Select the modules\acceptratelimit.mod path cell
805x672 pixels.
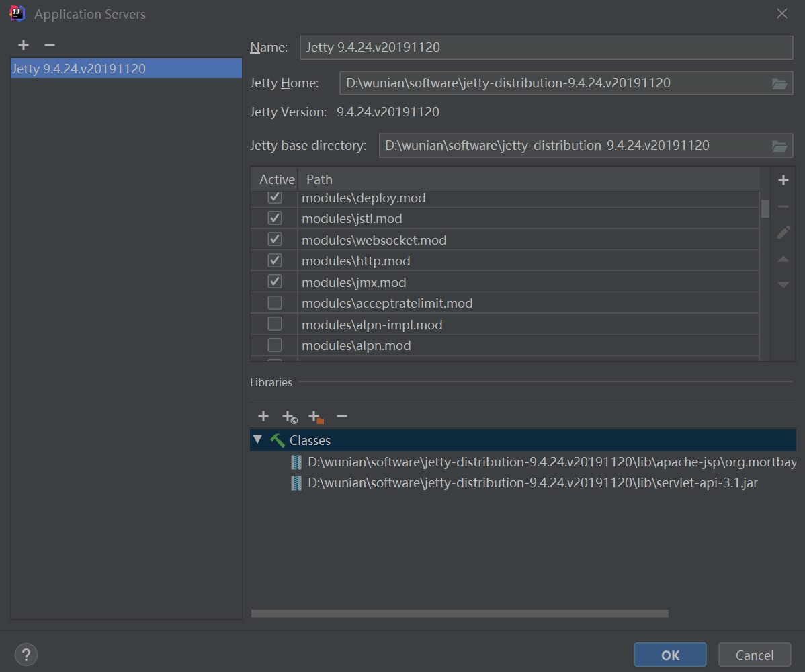pos(528,303)
